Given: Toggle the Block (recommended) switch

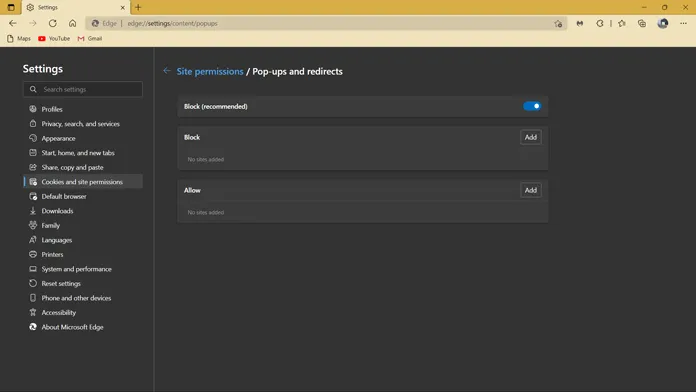Looking at the screenshot, I should (532, 106).
